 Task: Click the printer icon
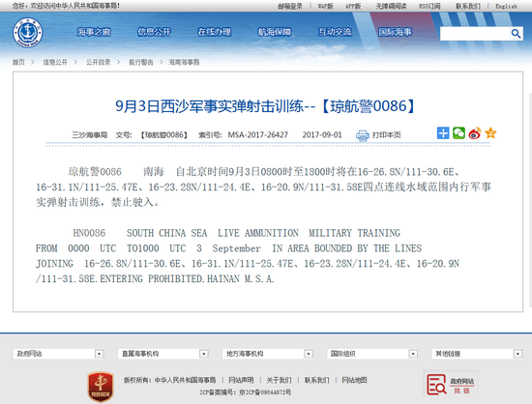click(x=363, y=135)
